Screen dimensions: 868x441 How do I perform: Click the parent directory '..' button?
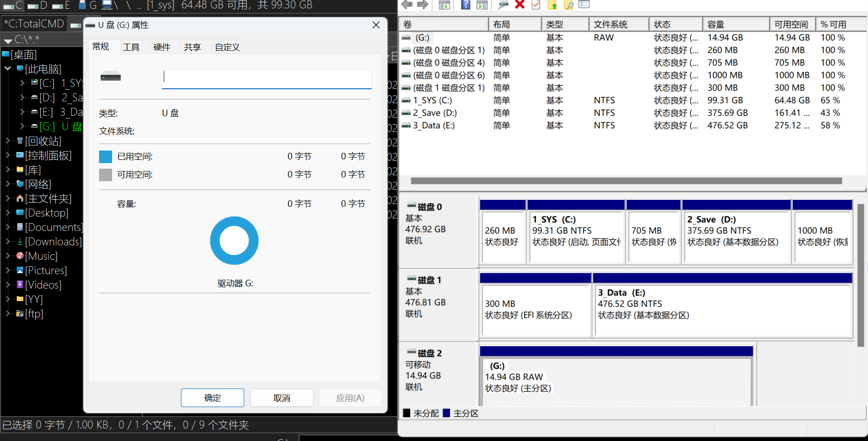pyautogui.click(x=139, y=6)
